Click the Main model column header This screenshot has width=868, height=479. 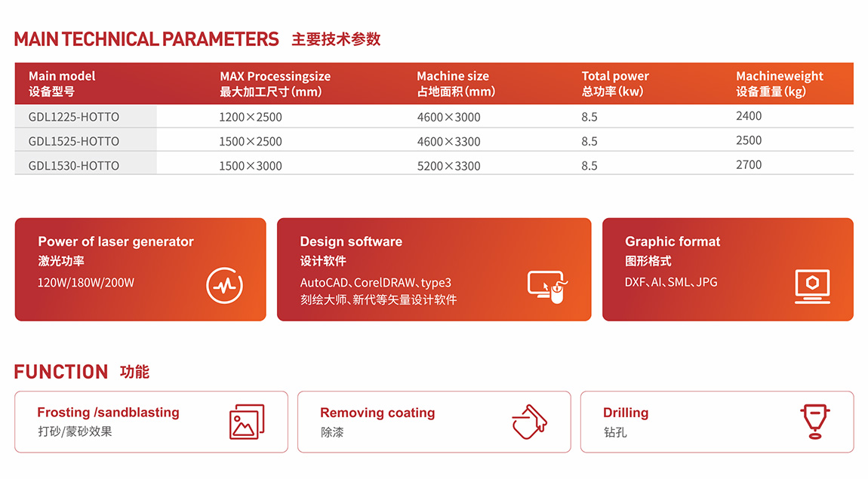click(x=62, y=84)
